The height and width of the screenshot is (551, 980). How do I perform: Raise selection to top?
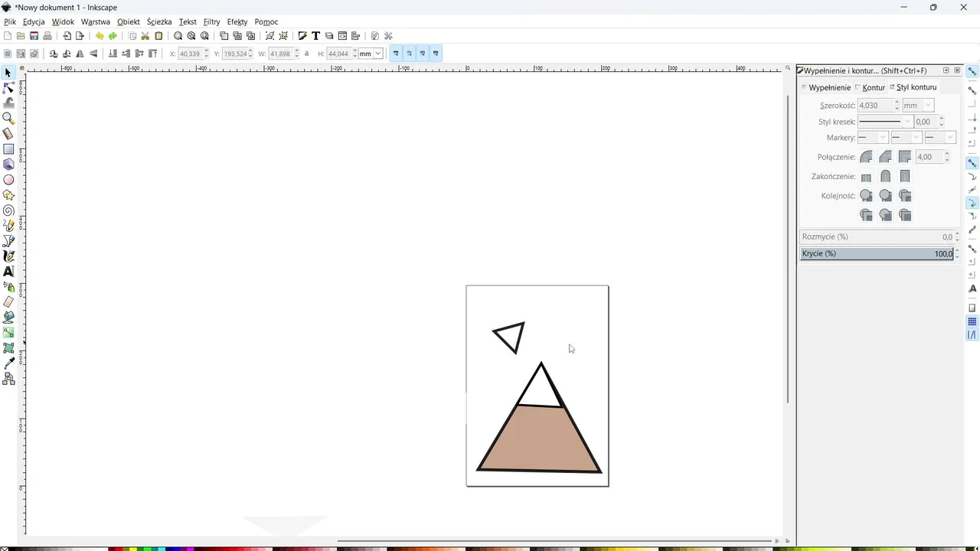pos(153,54)
